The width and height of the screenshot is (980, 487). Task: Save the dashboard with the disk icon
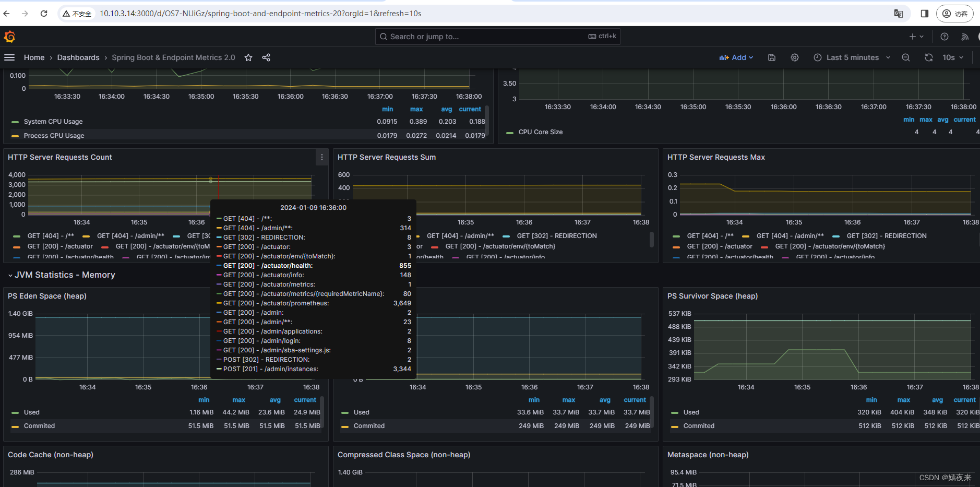[x=772, y=57]
